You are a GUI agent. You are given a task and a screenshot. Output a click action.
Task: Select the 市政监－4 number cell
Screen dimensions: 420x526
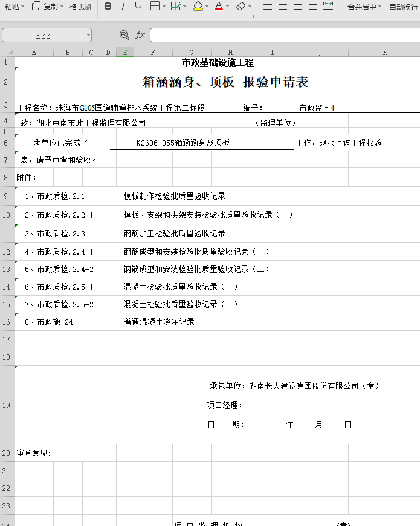click(317, 108)
